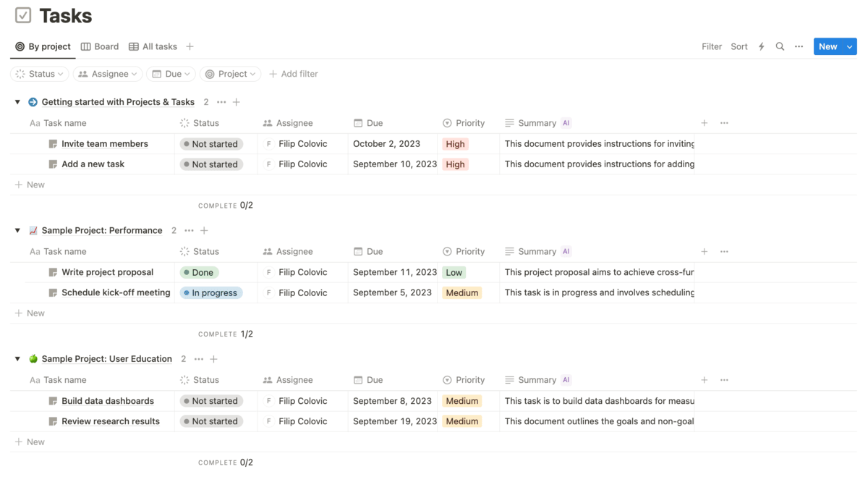868x477 pixels.
Task: Open the Assignee filter dropdown
Action: pos(107,74)
